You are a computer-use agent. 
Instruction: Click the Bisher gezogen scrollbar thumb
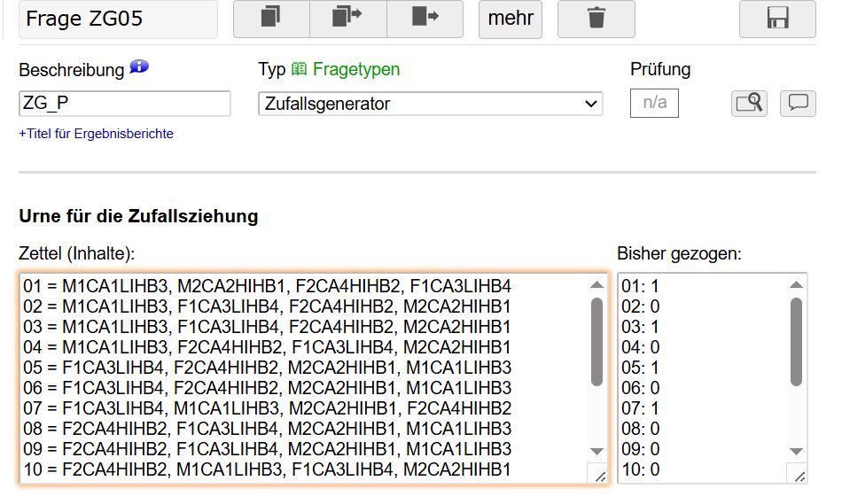[x=797, y=342]
